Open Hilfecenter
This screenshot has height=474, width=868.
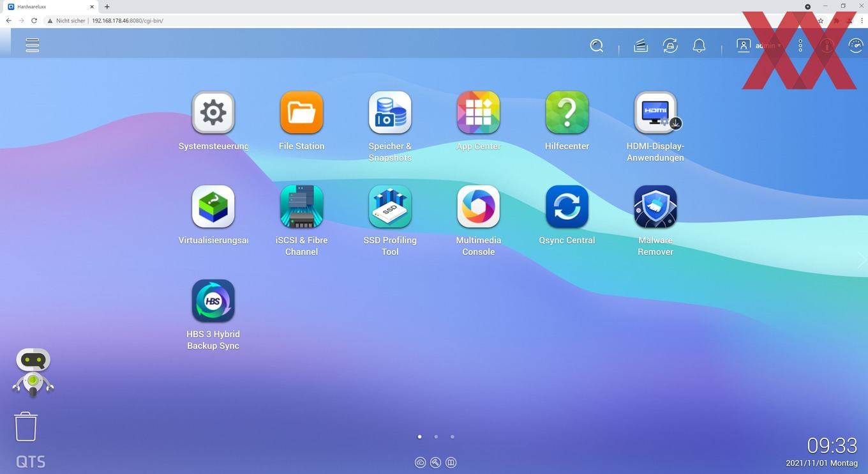click(567, 113)
